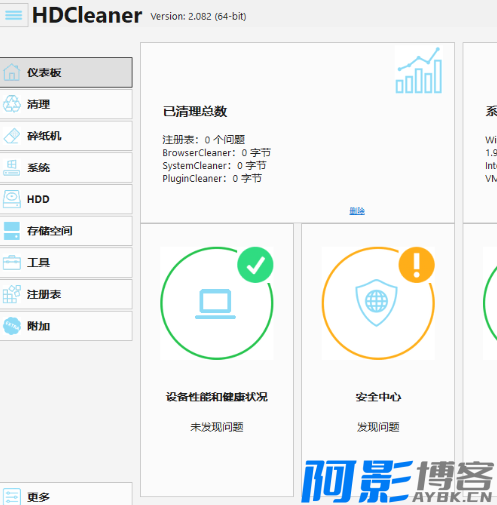Open the 附加 extras badge icon
Image resolution: width=497 pixels, height=505 pixels.
click(12, 326)
